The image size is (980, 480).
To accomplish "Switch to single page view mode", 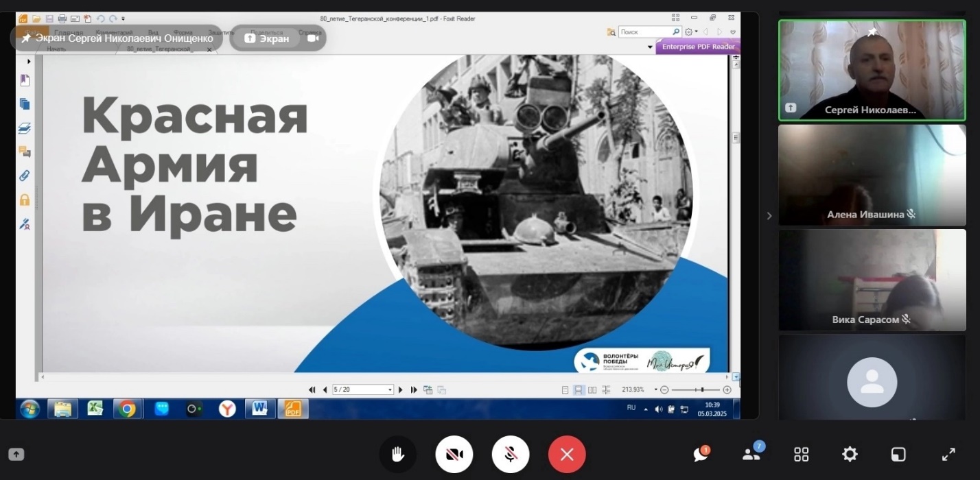I will tap(565, 389).
